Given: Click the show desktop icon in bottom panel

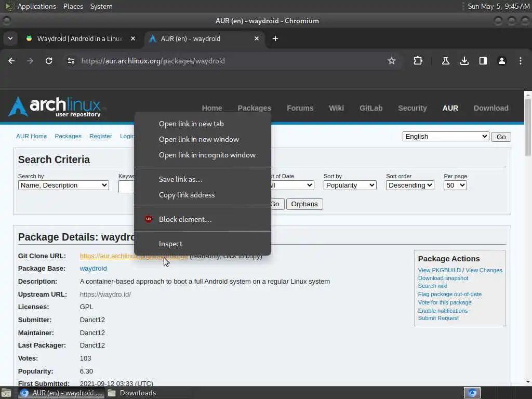Looking at the screenshot, I should click(x=6, y=393).
